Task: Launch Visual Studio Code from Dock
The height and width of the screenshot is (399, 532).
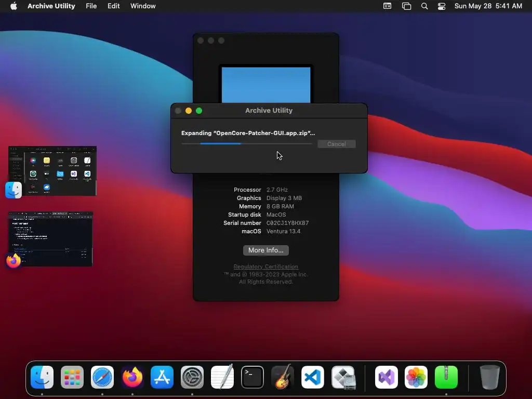Action: [312, 377]
